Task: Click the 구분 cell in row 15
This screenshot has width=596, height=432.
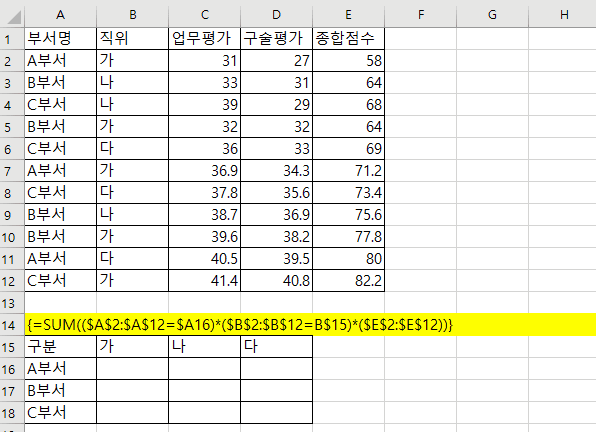Action: pos(60,347)
